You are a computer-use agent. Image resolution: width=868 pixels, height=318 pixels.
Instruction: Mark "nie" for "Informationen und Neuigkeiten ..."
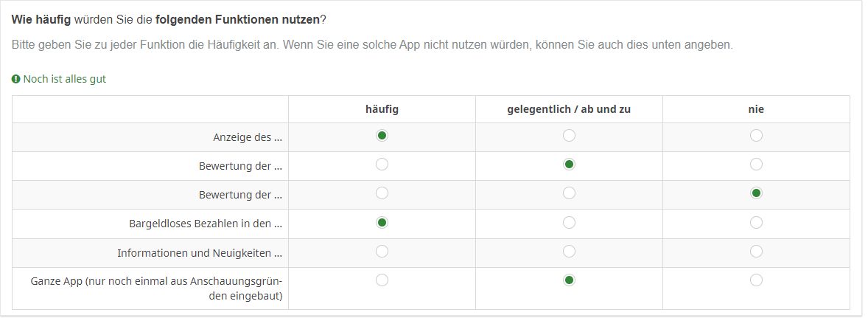pos(756,252)
